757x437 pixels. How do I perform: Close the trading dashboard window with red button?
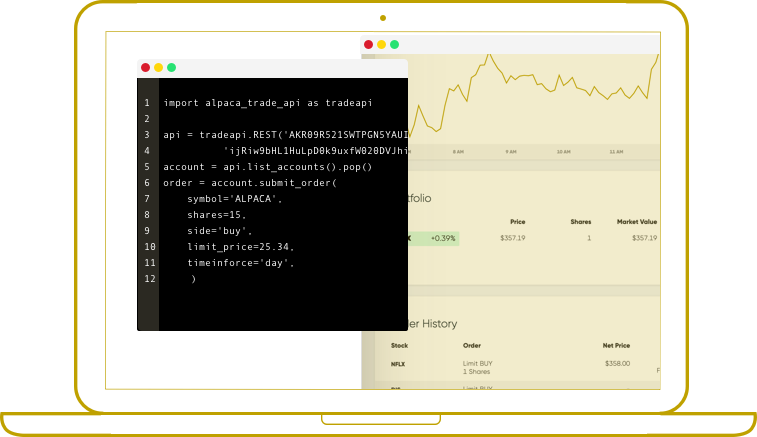point(368,44)
